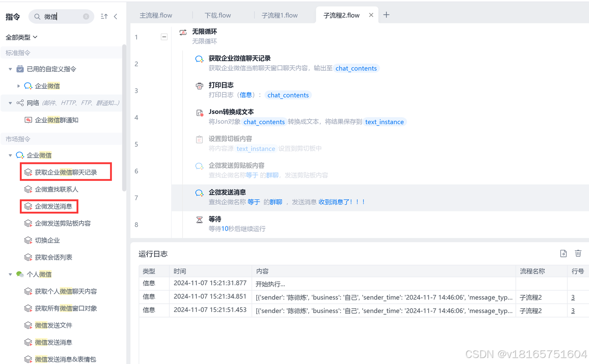The image size is (589, 364).
Task: Click chat_contents variable in 获取企业微信聊天记录 step
Action: tap(356, 69)
